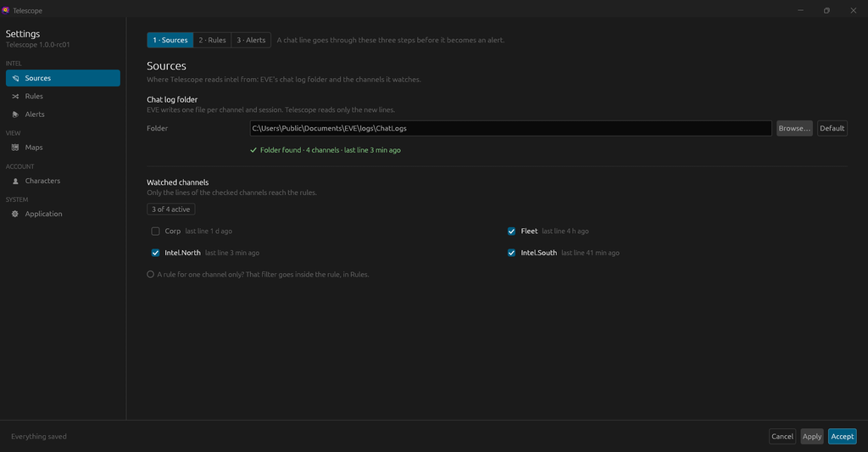The height and width of the screenshot is (452, 868).
Task: Click the Accept button
Action: pos(842,437)
